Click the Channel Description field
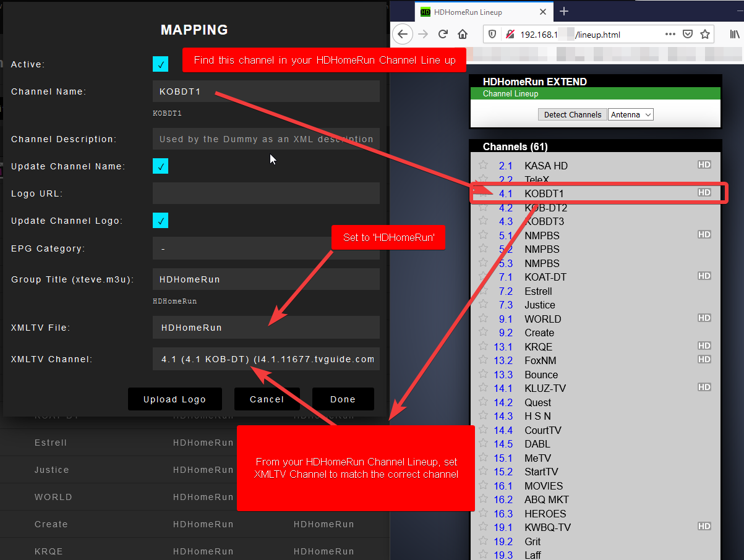This screenshot has width=744, height=560. tap(266, 139)
